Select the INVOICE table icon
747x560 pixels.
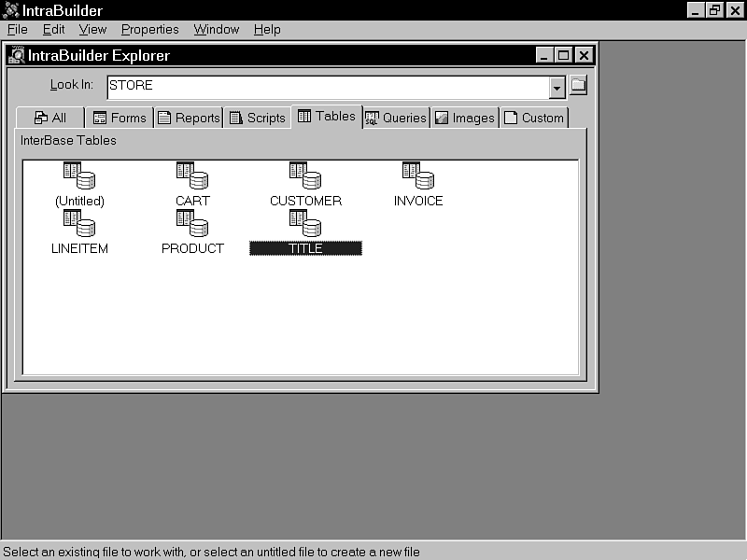click(417, 176)
